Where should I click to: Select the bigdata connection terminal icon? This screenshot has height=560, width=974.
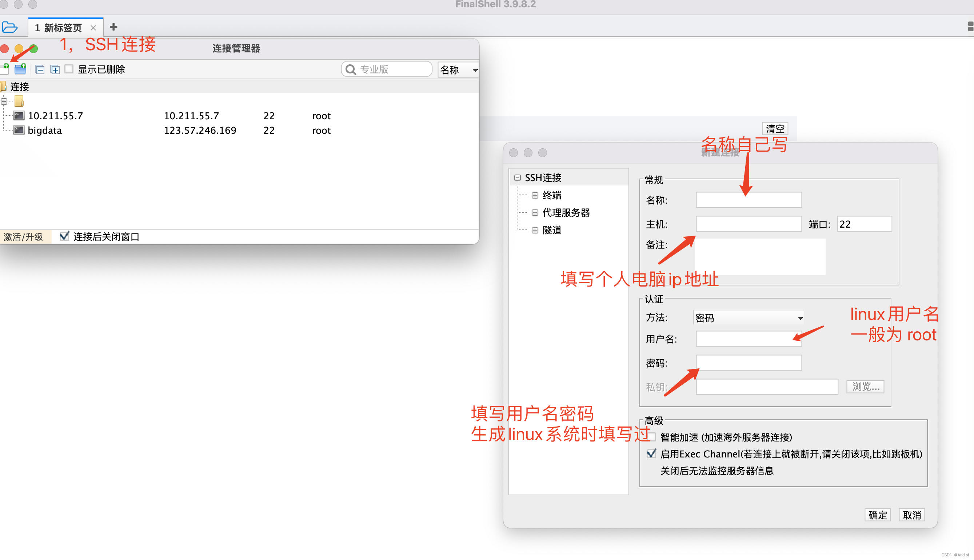19,130
